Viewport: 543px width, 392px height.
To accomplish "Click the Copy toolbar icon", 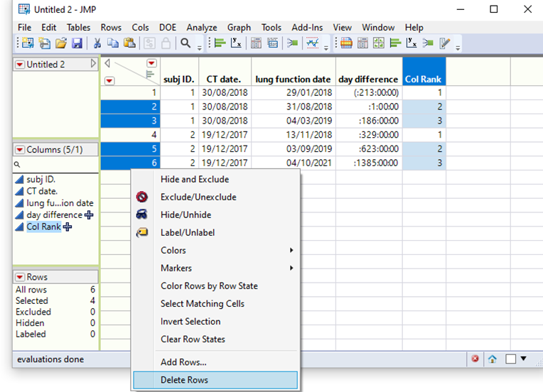I will coord(113,43).
